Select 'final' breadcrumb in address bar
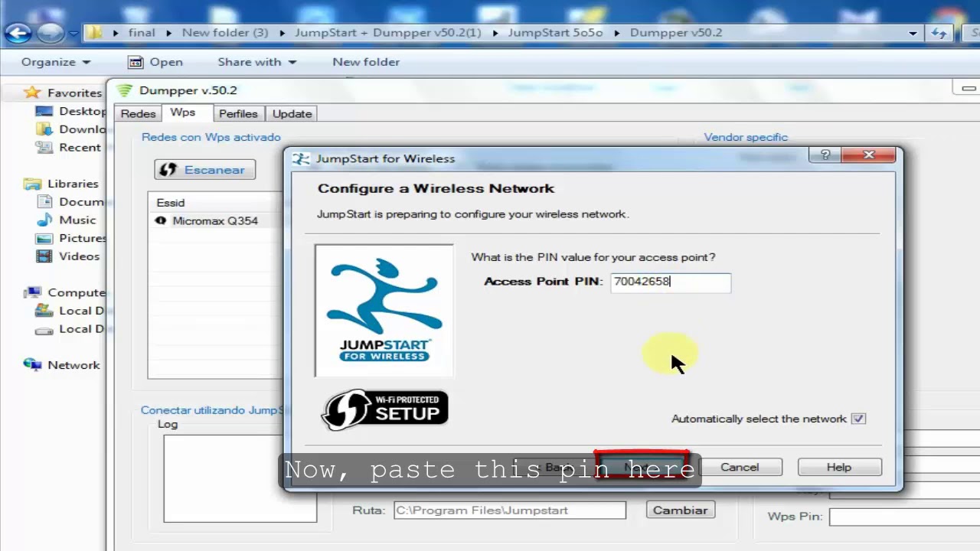The image size is (980, 551). point(142,33)
